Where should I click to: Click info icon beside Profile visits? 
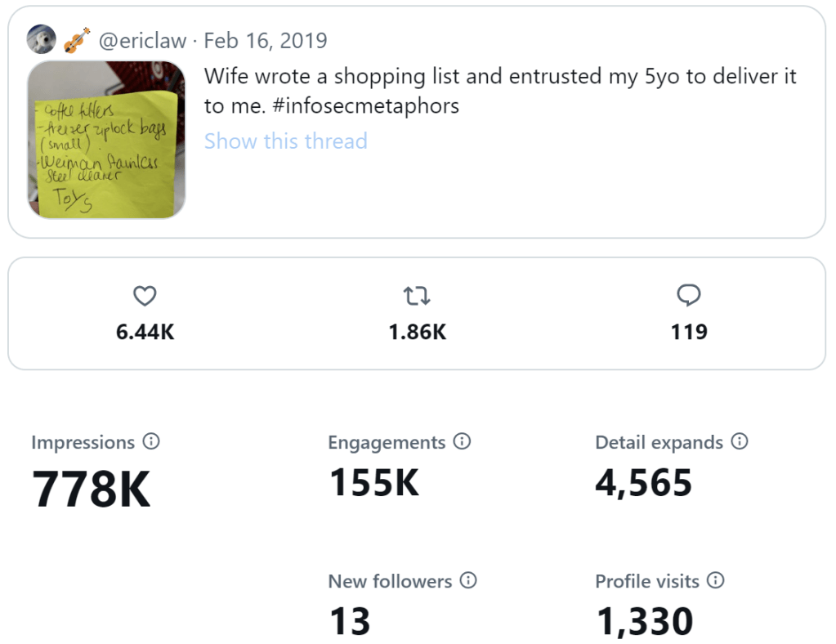pyautogui.click(x=716, y=581)
